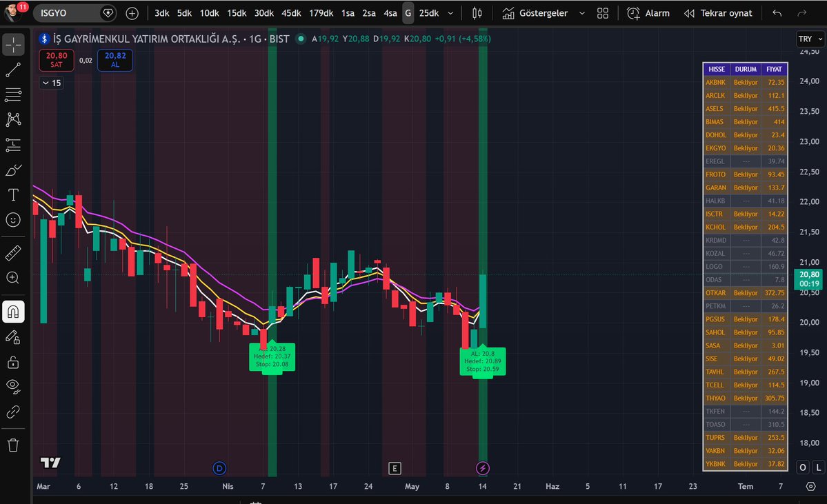Image resolution: width=827 pixels, height=504 pixels.
Task: Start Tekrar oynat bar replay
Action: [718, 13]
